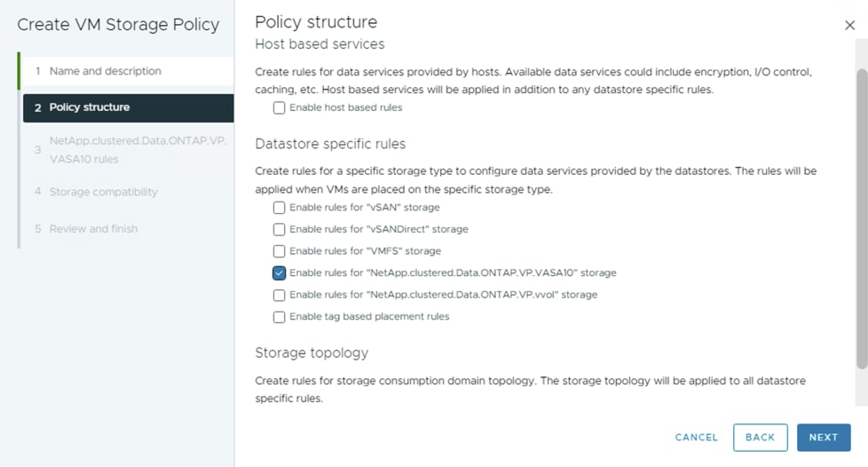Click the Host based services heading

coord(320,44)
